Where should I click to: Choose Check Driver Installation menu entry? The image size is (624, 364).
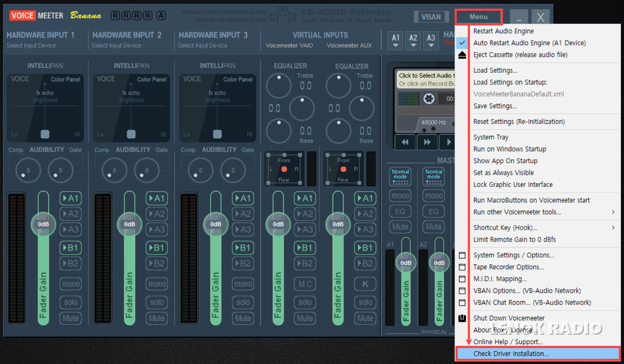pos(538,354)
